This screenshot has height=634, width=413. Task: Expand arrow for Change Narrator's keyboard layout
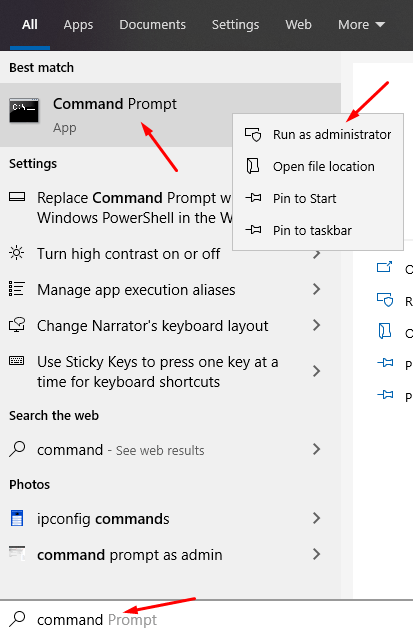[x=317, y=325]
